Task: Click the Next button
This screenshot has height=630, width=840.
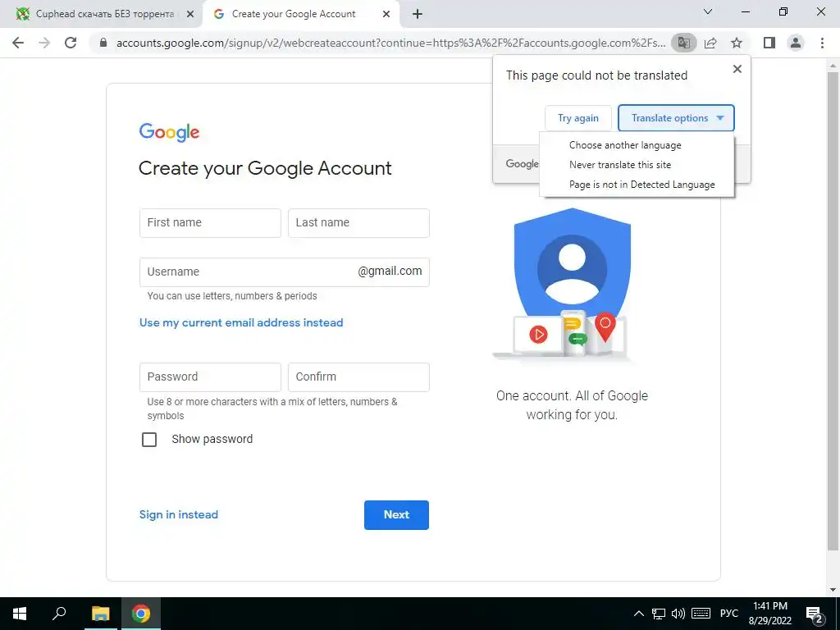Action: pyautogui.click(x=396, y=515)
